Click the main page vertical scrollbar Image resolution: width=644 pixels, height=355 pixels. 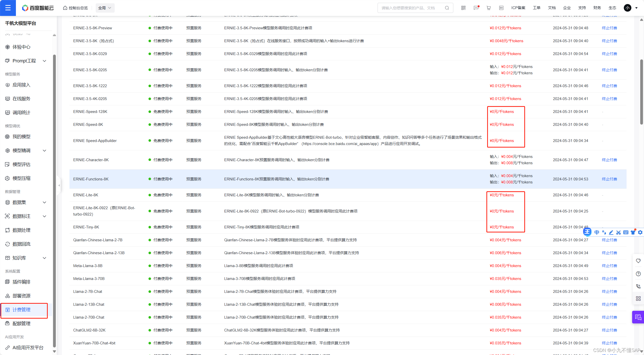641,92
